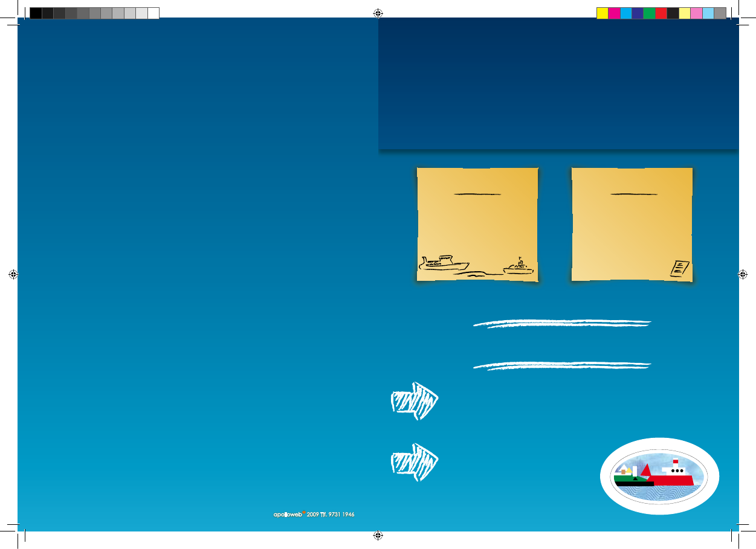Select the solid black swatch in grayscale bar
Viewport: 756px width, 549px height.
(x=36, y=13)
